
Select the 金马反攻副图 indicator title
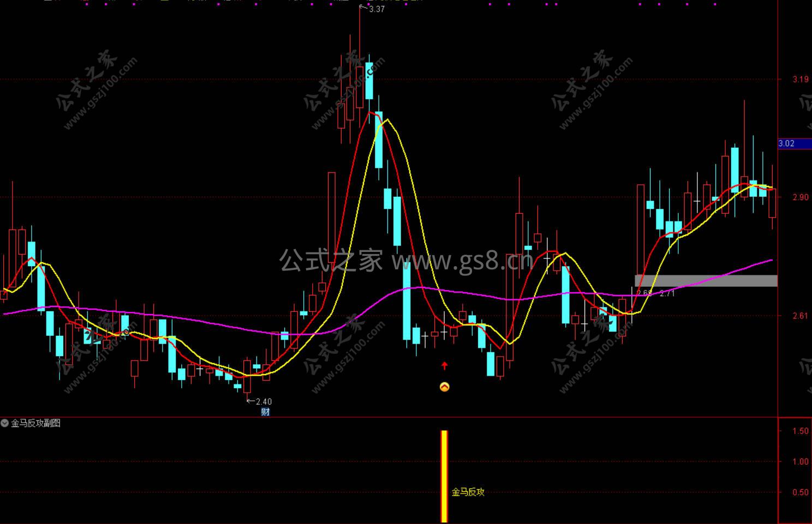point(36,423)
